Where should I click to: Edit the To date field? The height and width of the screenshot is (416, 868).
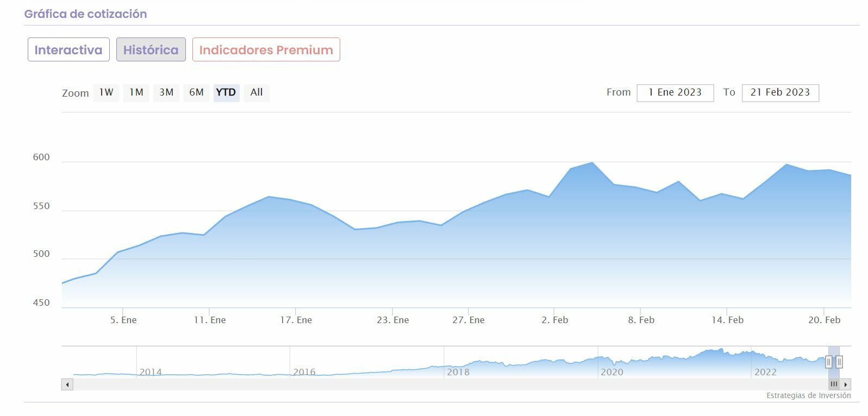click(x=780, y=93)
